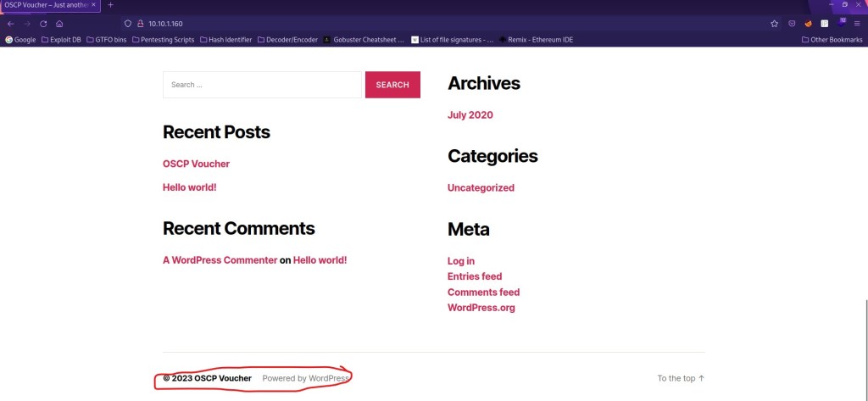This screenshot has width=868, height=401.
Task: Click the insecure connection padlock icon
Action: coord(140,24)
